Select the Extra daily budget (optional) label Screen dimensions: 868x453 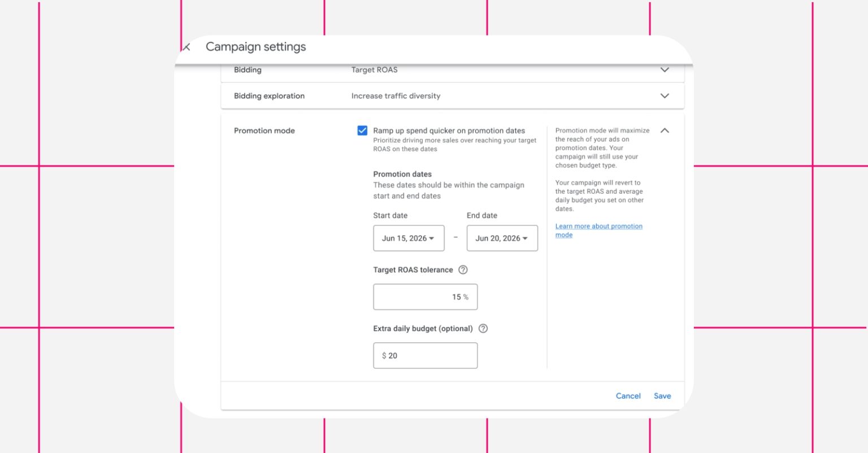click(x=423, y=329)
